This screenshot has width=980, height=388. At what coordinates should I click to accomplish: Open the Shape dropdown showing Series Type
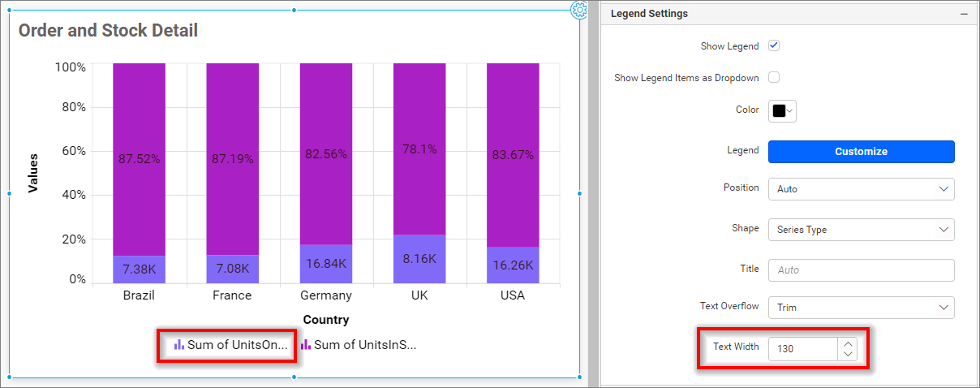tap(862, 230)
